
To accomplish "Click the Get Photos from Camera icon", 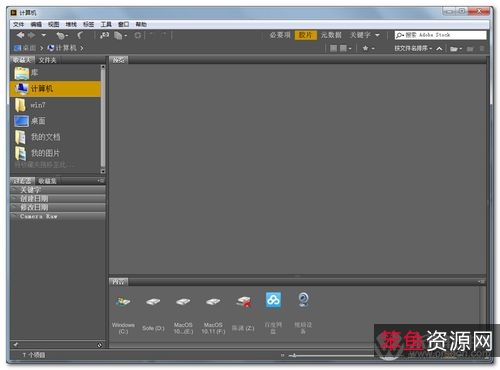I will (x=104, y=35).
